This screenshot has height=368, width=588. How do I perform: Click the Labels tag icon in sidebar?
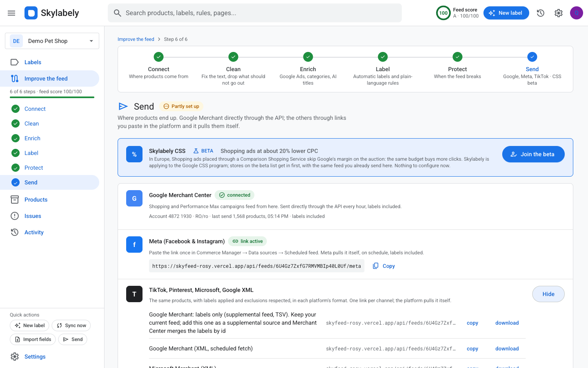[15, 62]
